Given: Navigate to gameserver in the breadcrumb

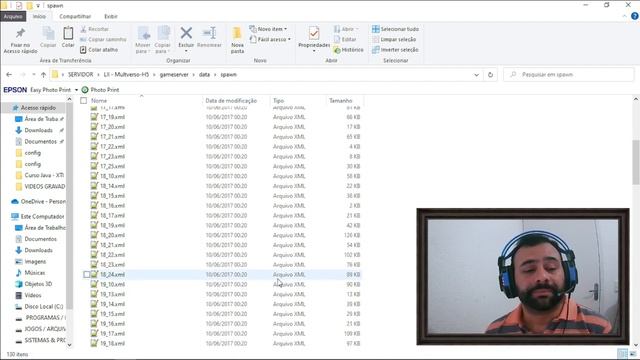Looking at the screenshot, I should pos(174,75).
